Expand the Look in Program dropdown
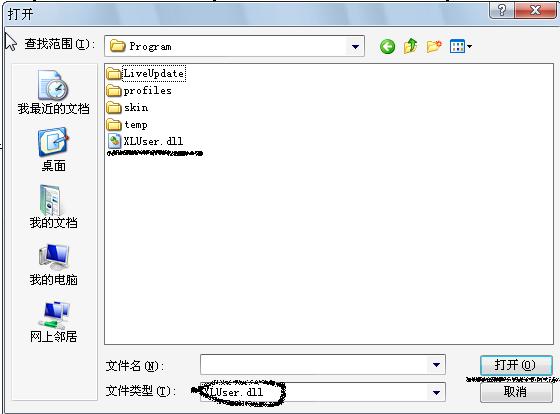Image resolution: width=560 pixels, height=414 pixels. pyautogui.click(x=355, y=46)
